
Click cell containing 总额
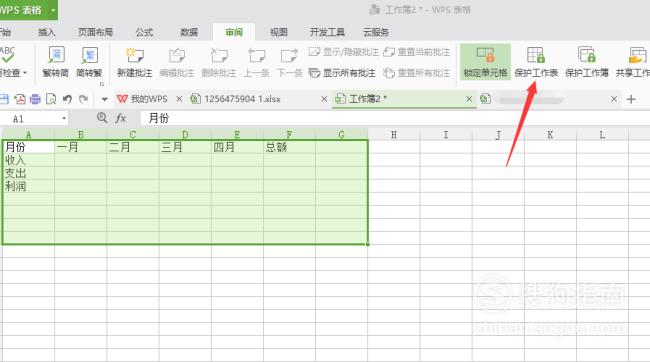click(x=289, y=147)
